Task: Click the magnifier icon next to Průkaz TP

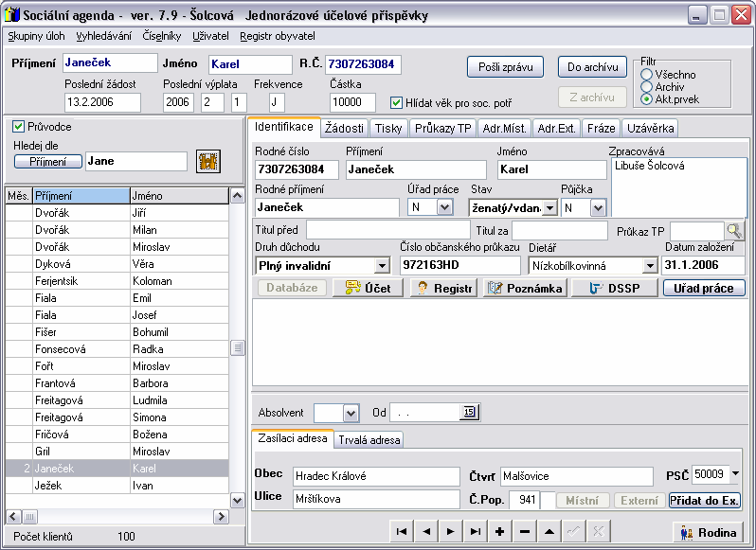Action: (x=734, y=231)
